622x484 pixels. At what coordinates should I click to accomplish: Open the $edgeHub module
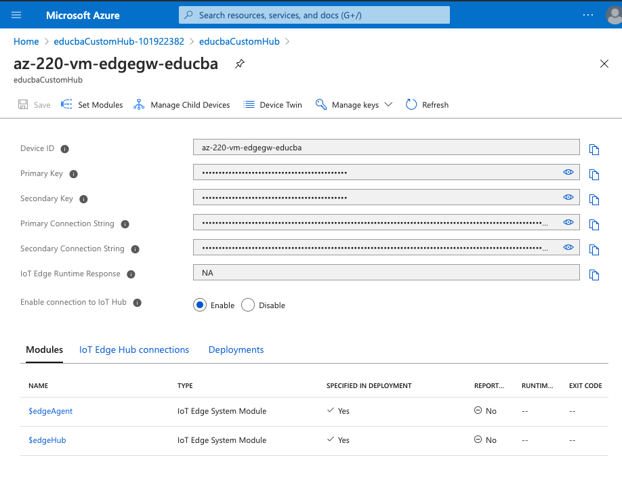pos(47,440)
